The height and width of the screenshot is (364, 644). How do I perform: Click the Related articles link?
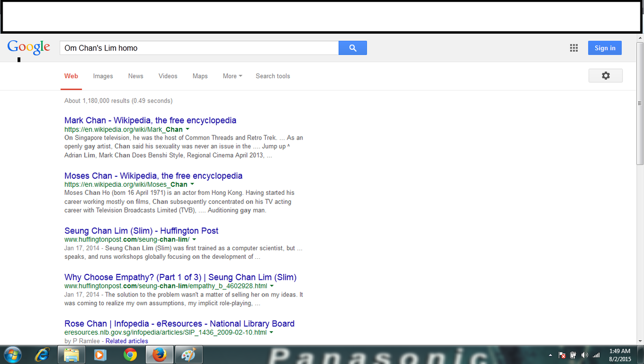127,341
